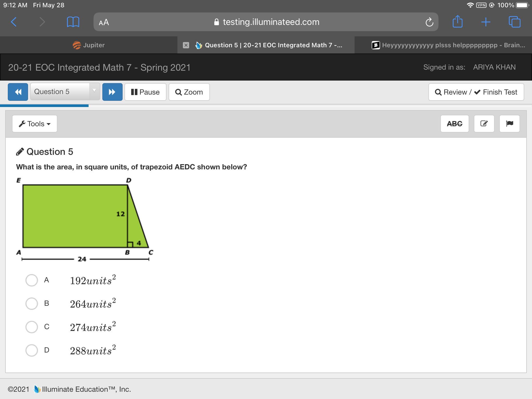Viewport: 532px width, 399px height.
Task: Open the Tools dropdown menu
Action: pyautogui.click(x=35, y=124)
